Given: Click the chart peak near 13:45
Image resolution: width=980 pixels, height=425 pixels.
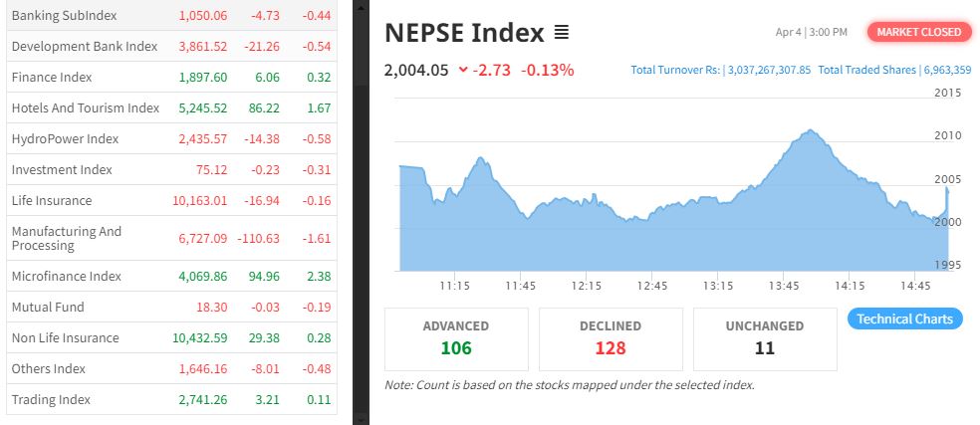Looking at the screenshot, I should [811, 130].
